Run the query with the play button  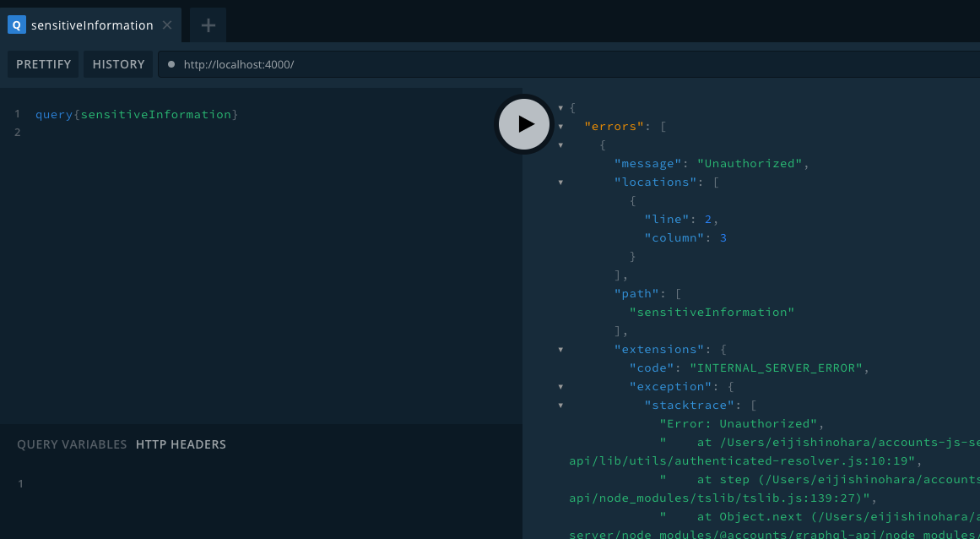[x=525, y=124]
